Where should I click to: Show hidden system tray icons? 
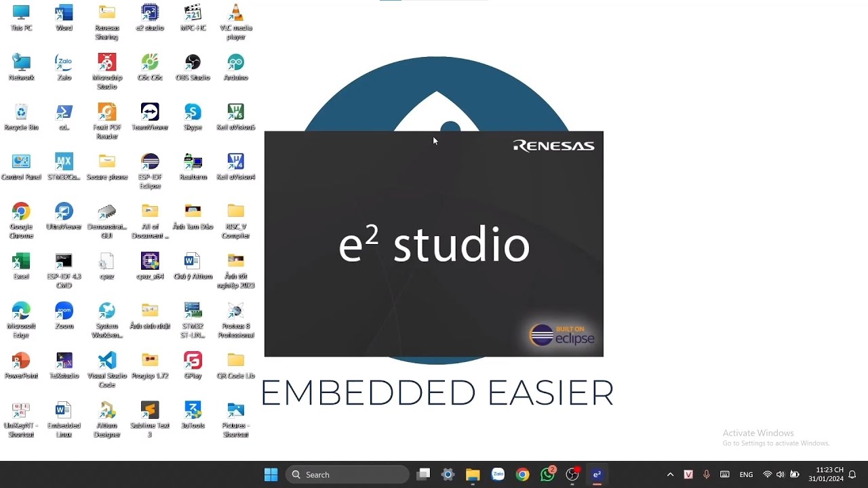coord(670,474)
